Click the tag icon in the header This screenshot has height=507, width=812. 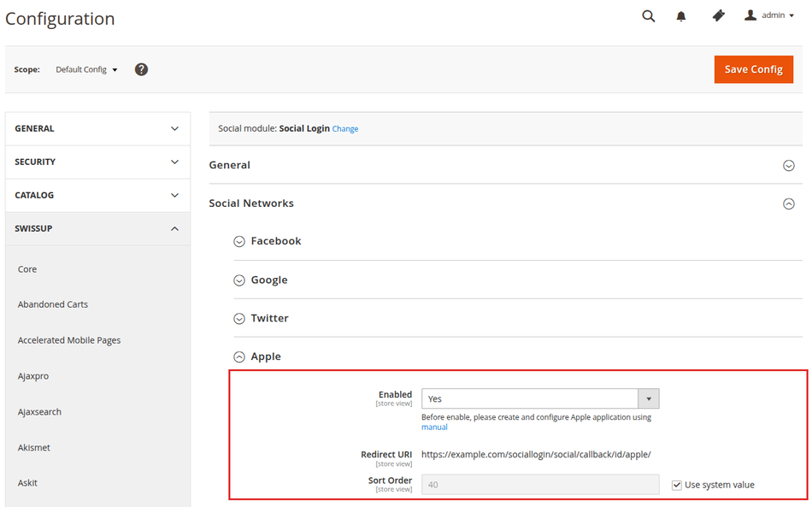[718, 16]
